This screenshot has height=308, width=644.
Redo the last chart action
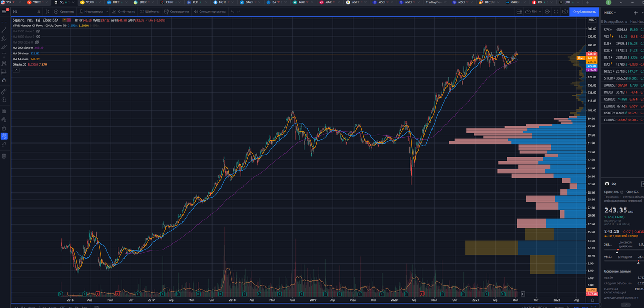[x=239, y=11]
